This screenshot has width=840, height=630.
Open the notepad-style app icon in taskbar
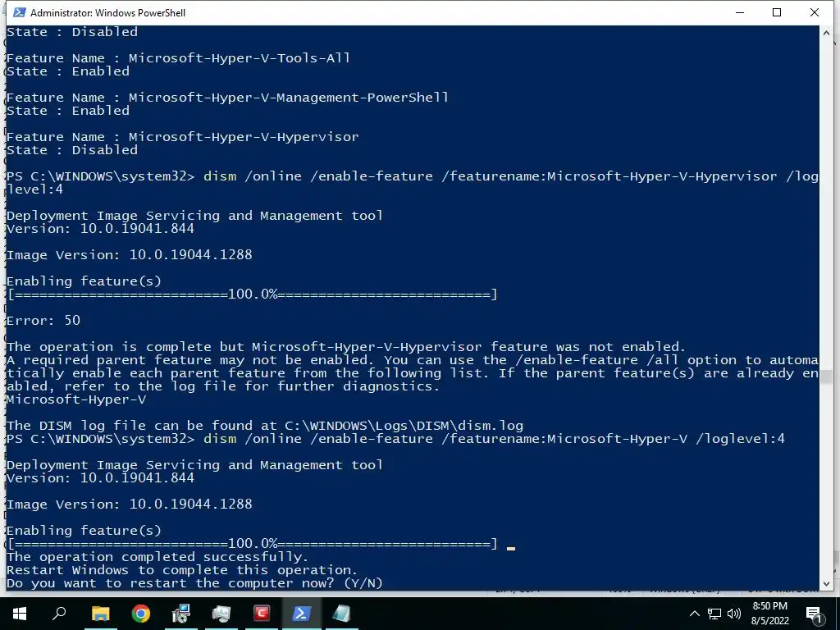tap(342, 614)
